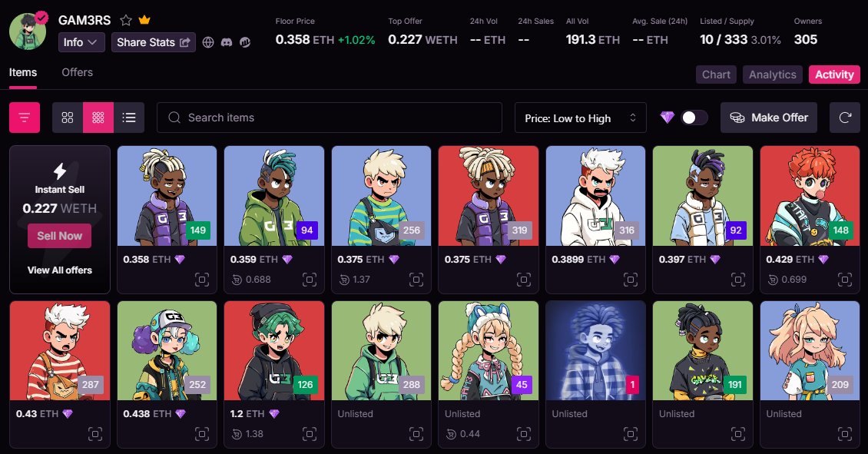Click the select icon on the Unlisted rank 209 card
Viewport: 868px width, 454px height.
(x=845, y=434)
